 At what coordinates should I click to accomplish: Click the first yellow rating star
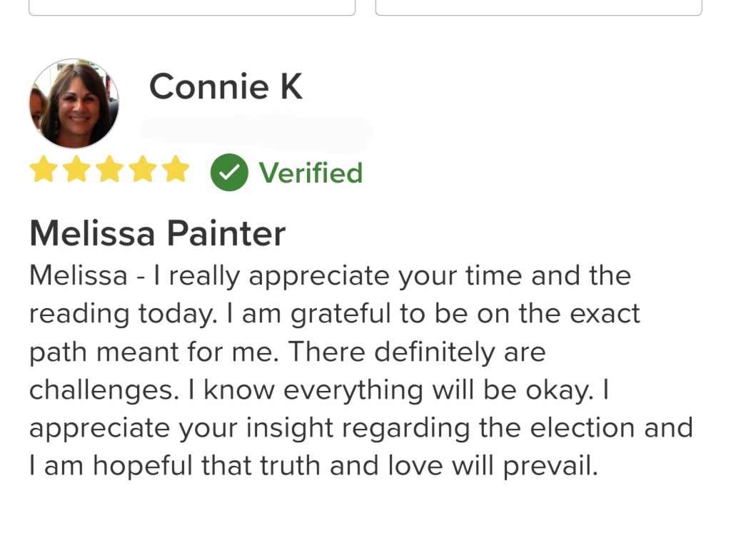click(x=44, y=170)
